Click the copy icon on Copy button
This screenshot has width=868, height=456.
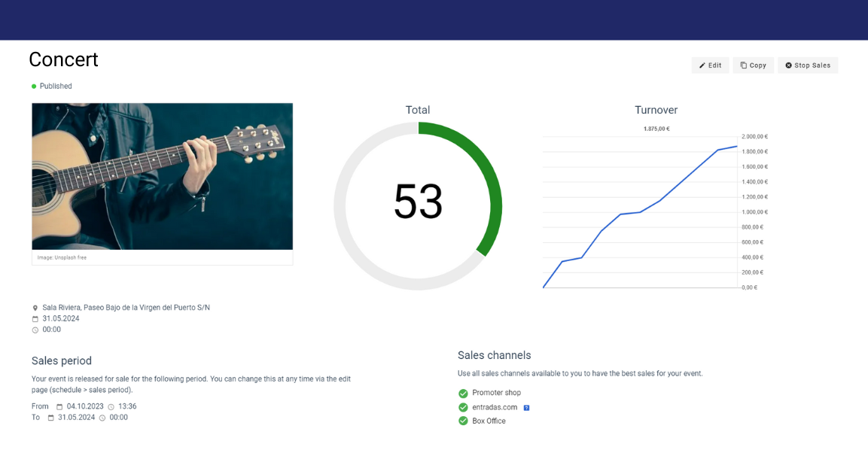click(743, 65)
